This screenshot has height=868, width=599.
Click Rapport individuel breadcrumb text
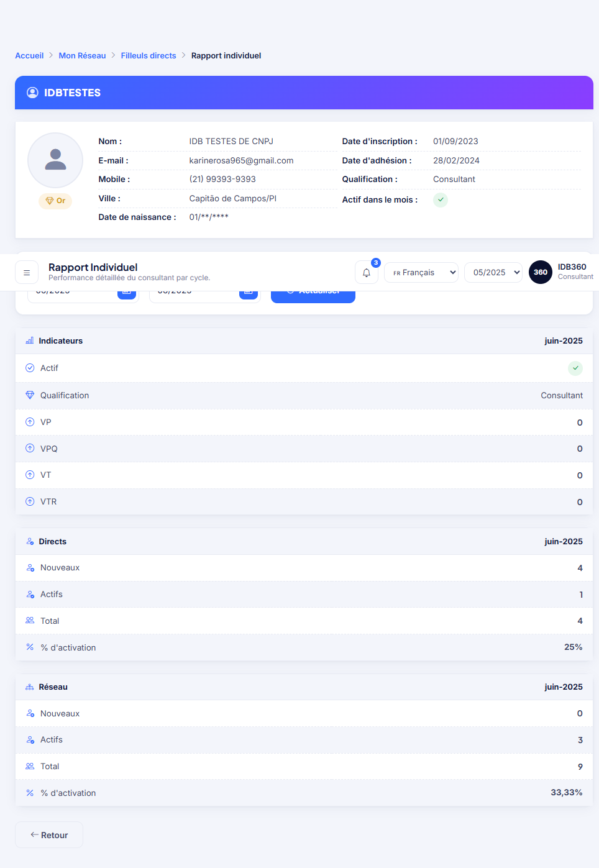pyautogui.click(x=226, y=55)
